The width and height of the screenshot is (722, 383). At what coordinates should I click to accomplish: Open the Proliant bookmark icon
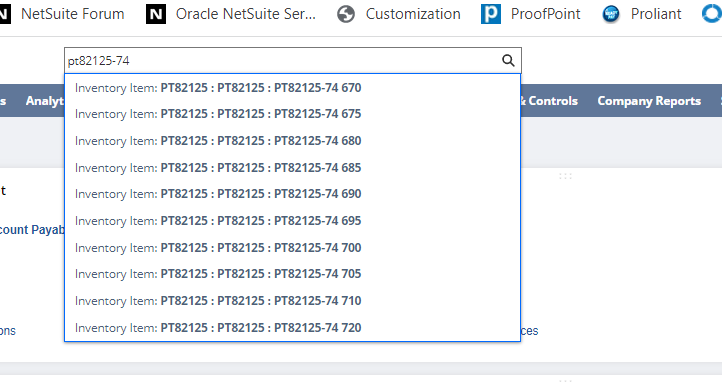click(611, 14)
